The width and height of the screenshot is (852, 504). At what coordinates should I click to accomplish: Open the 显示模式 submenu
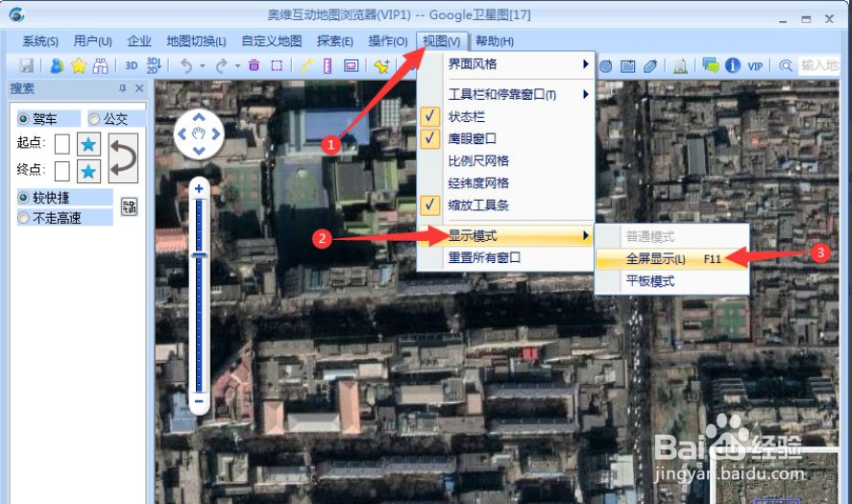(505, 236)
